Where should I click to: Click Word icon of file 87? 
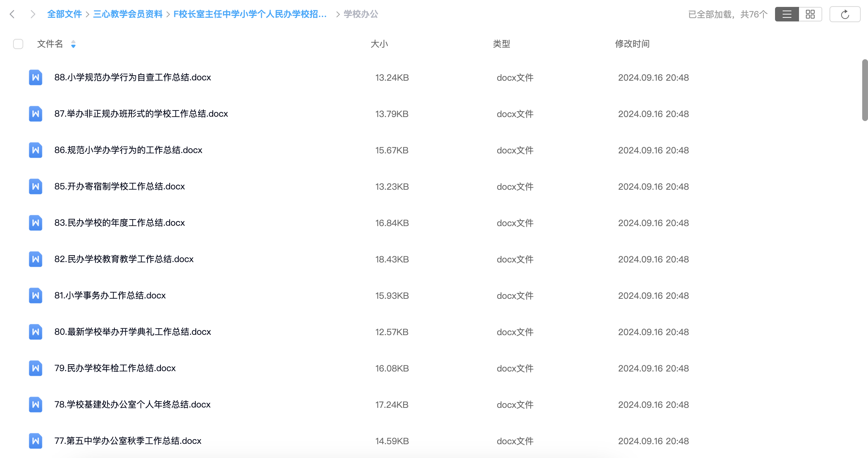coord(36,114)
